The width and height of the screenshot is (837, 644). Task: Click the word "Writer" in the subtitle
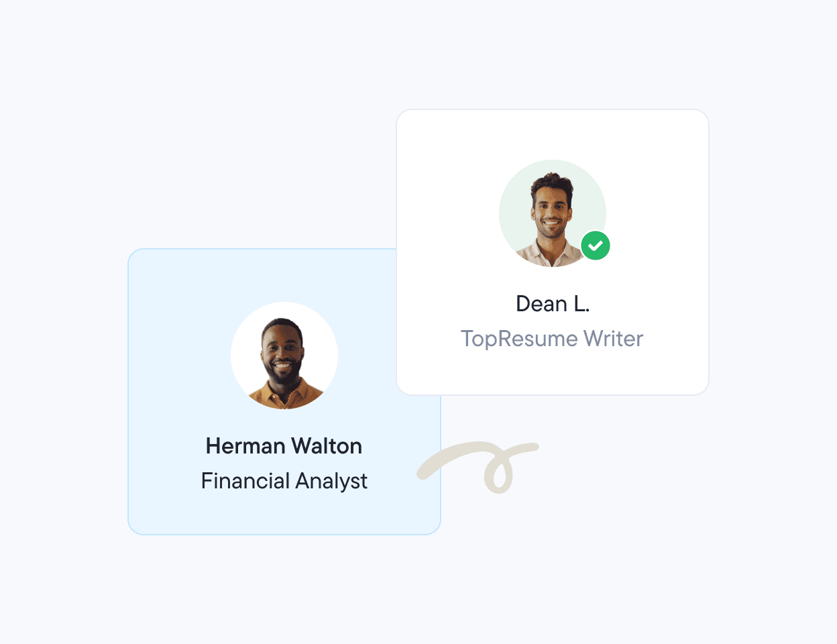[613, 339]
